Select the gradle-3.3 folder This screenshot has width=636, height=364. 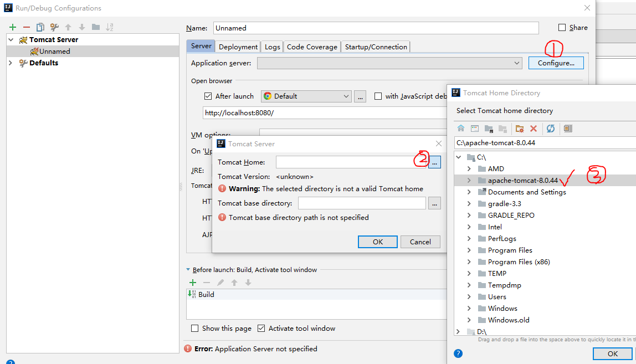[504, 204]
